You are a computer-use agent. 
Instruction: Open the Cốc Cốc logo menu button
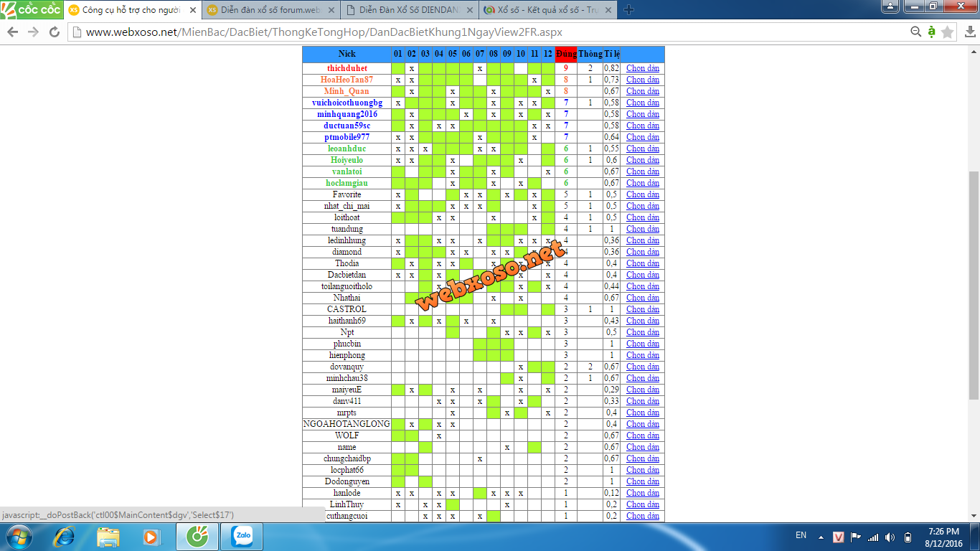tap(31, 10)
